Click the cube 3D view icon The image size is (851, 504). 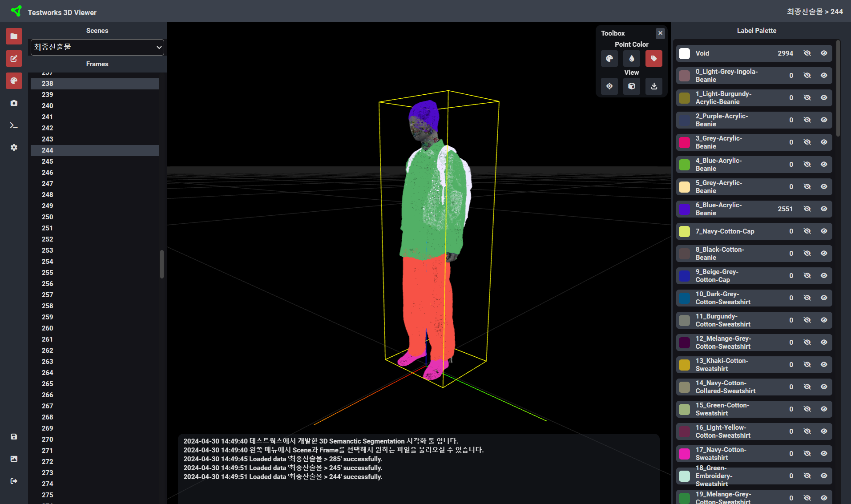click(631, 86)
